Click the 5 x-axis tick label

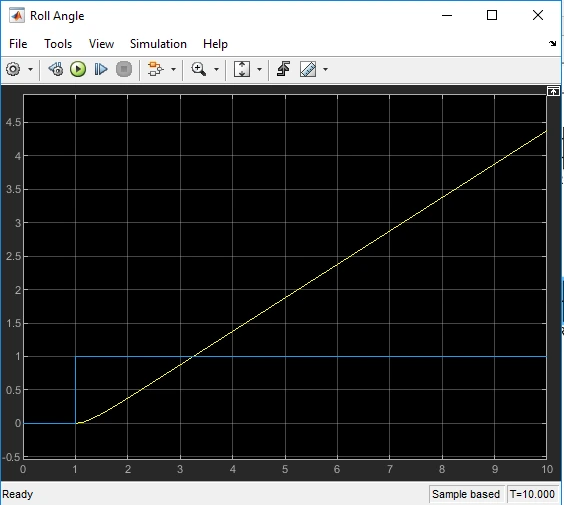285,469
